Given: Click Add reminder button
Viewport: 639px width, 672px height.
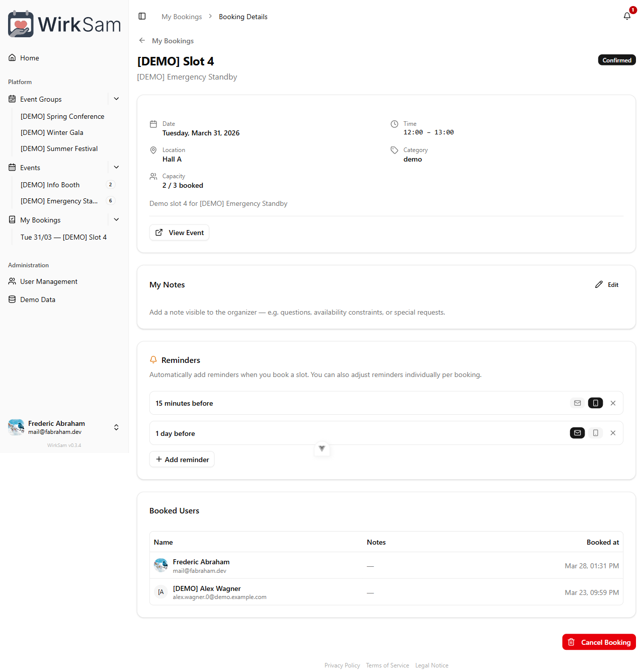Looking at the screenshot, I should pos(182,460).
